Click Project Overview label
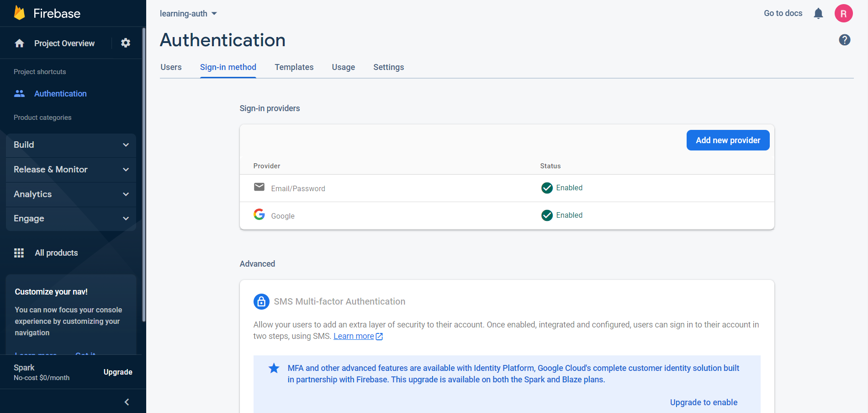This screenshot has height=413, width=868. (64, 43)
